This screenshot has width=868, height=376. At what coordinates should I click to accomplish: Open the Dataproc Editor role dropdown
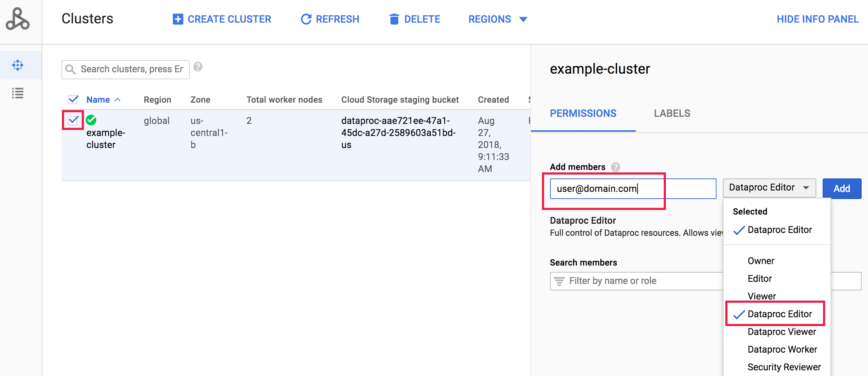pyautogui.click(x=769, y=188)
